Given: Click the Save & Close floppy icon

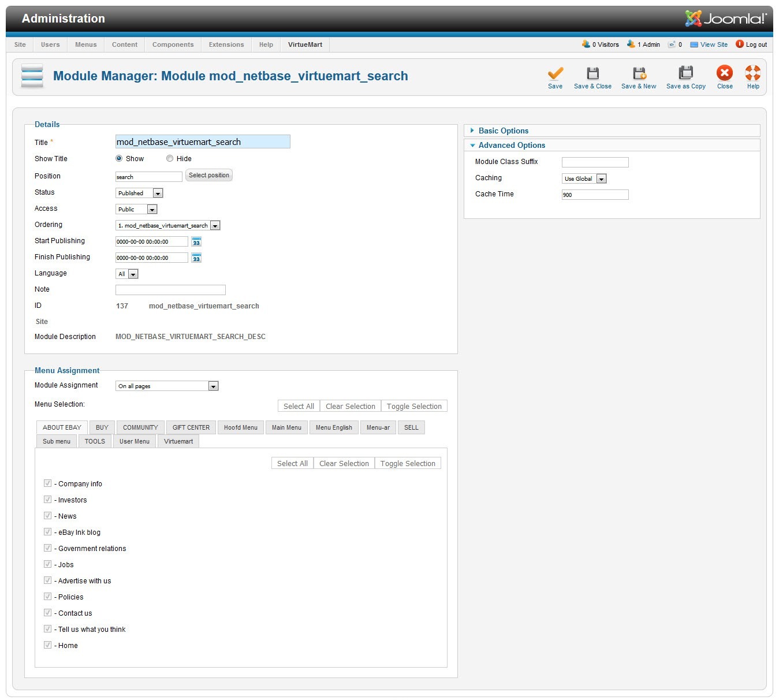Looking at the screenshot, I should (592, 73).
